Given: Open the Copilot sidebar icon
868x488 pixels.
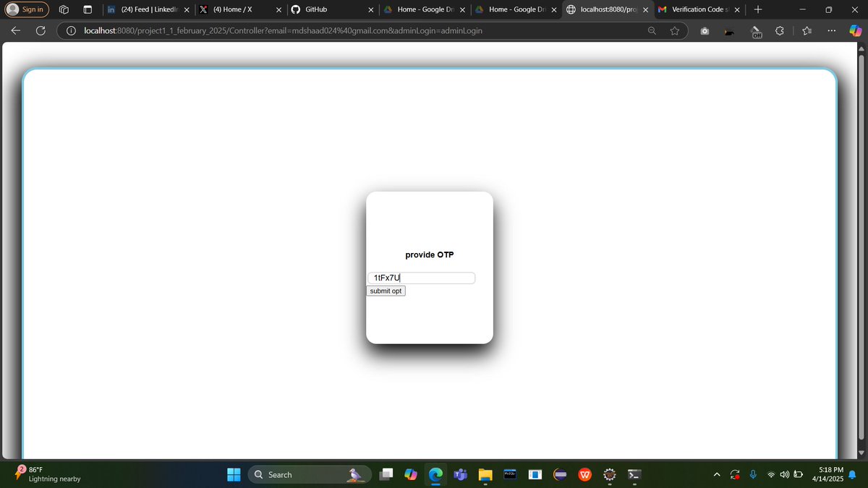Looking at the screenshot, I should pos(854,31).
